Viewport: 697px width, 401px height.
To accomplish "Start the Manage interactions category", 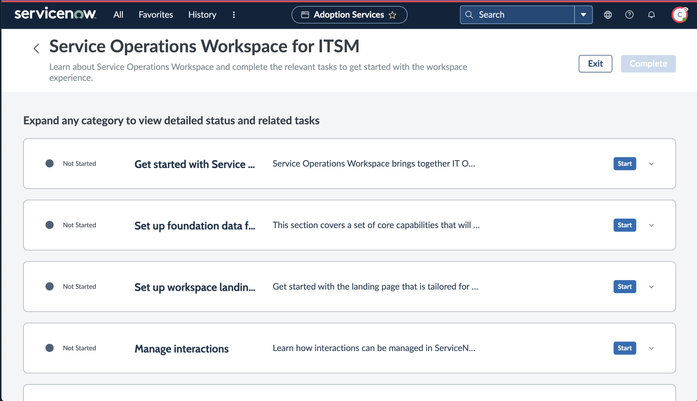I will 625,348.
